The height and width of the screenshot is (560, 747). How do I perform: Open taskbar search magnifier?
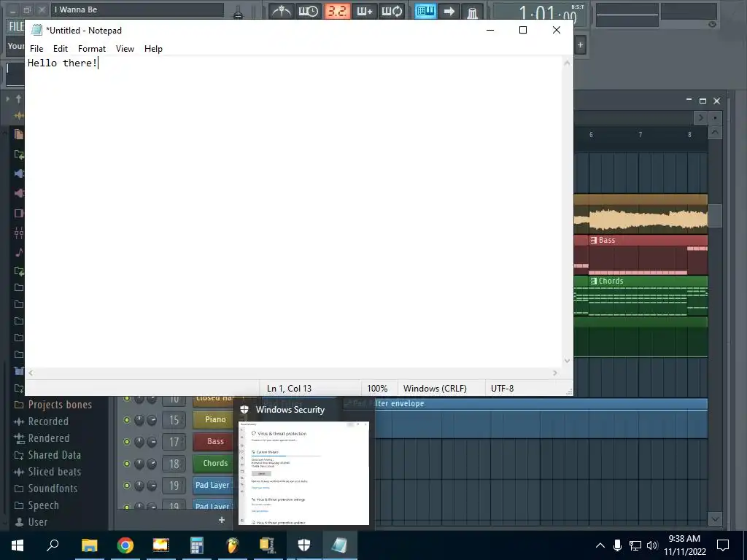[x=53, y=545]
